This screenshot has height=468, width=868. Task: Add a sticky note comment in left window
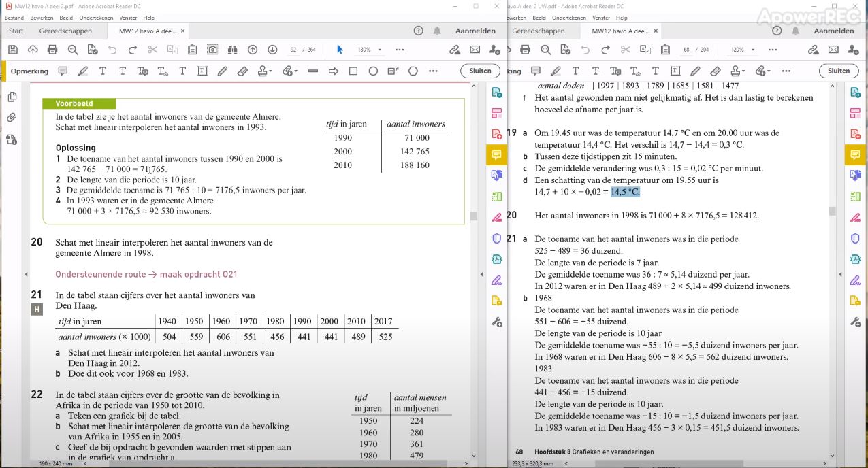pyautogui.click(x=63, y=71)
